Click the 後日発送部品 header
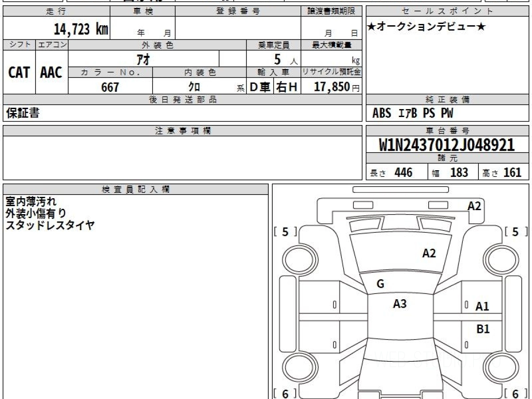This screenshot has height=399, width=532. tap(182, 100)
